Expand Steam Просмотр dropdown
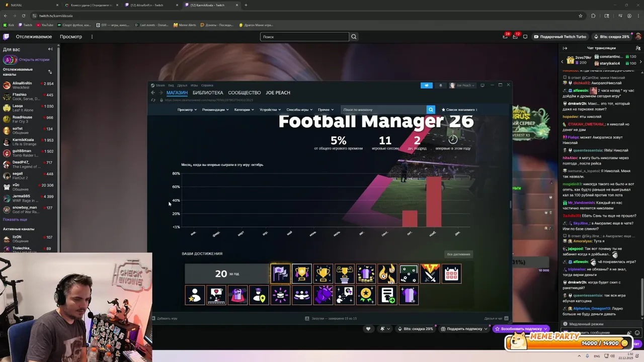Viewport: 644px width, 362px height. coord(187,110)
